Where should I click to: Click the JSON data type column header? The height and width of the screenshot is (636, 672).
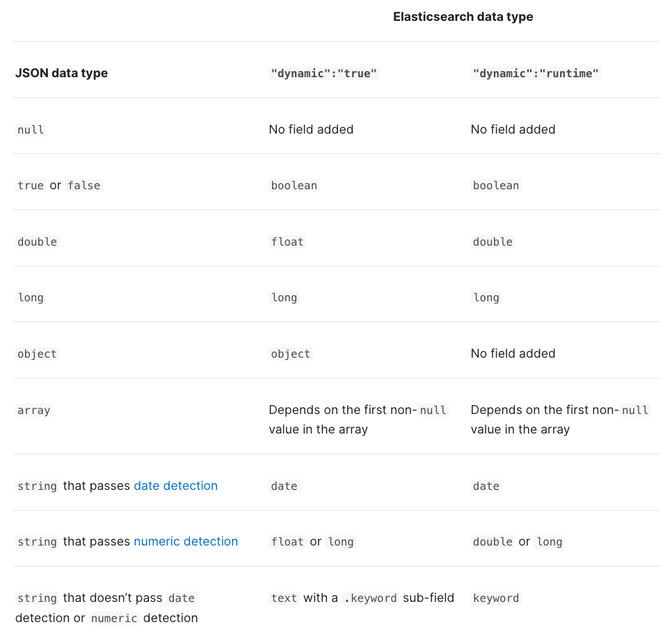pos(61,73)
